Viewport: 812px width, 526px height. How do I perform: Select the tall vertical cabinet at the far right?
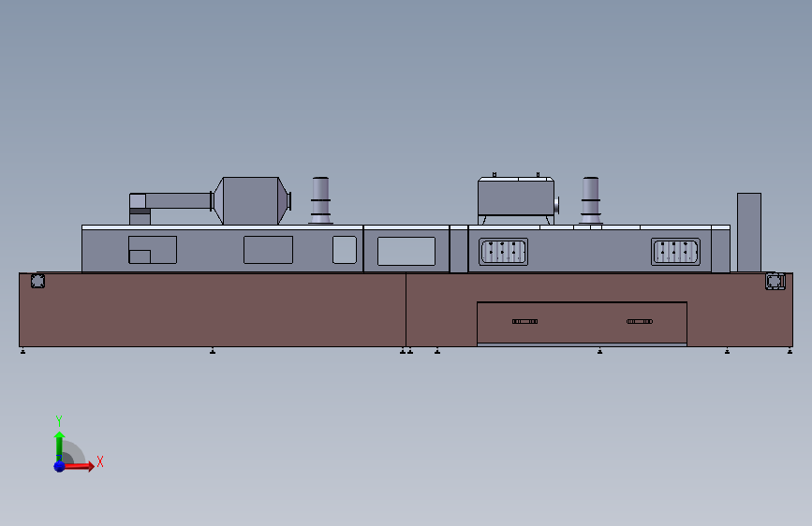point(749,232)
